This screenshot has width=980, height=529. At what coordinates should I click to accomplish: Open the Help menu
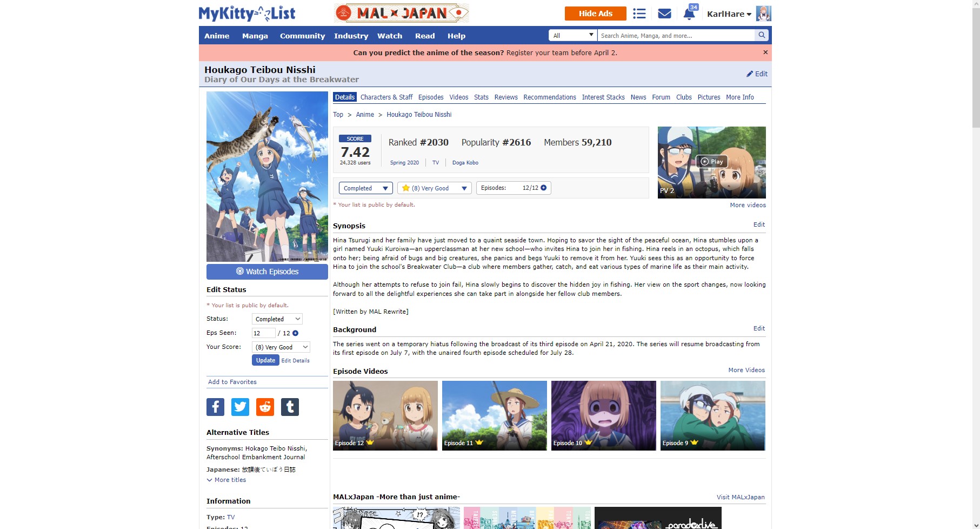tap(456, 36)
